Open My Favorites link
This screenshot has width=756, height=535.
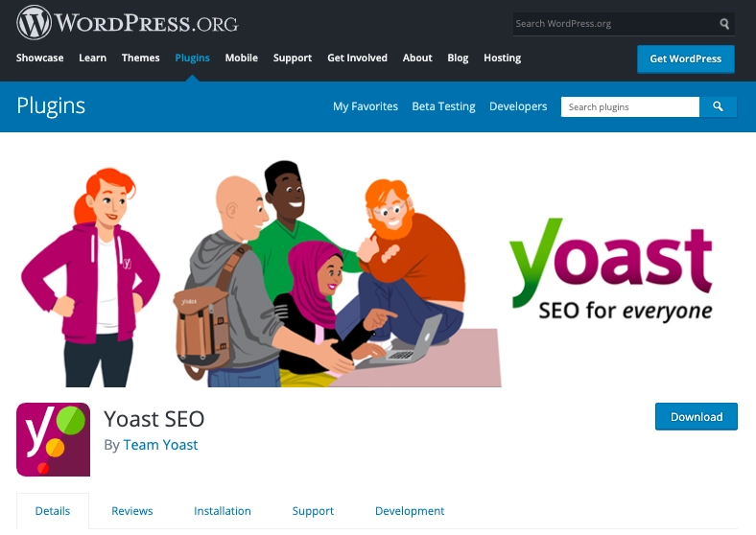coord(366,106)
